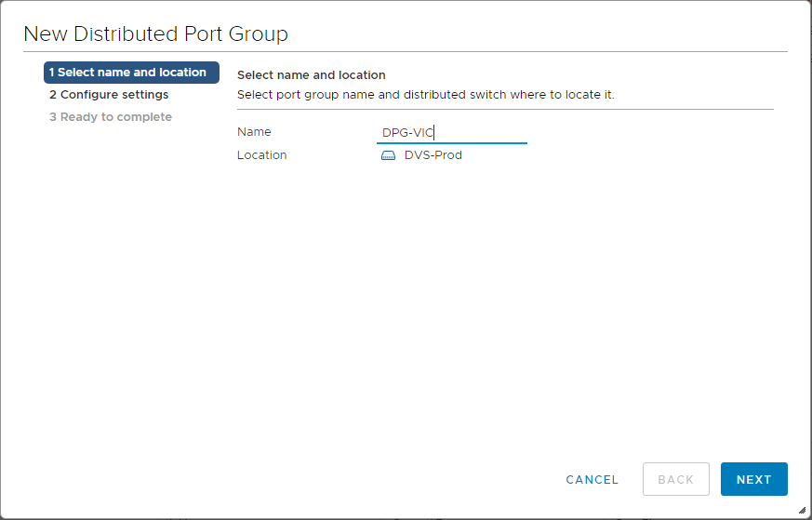Click the BACK button
Screen dimensions: 812x520
click(675, 480)
